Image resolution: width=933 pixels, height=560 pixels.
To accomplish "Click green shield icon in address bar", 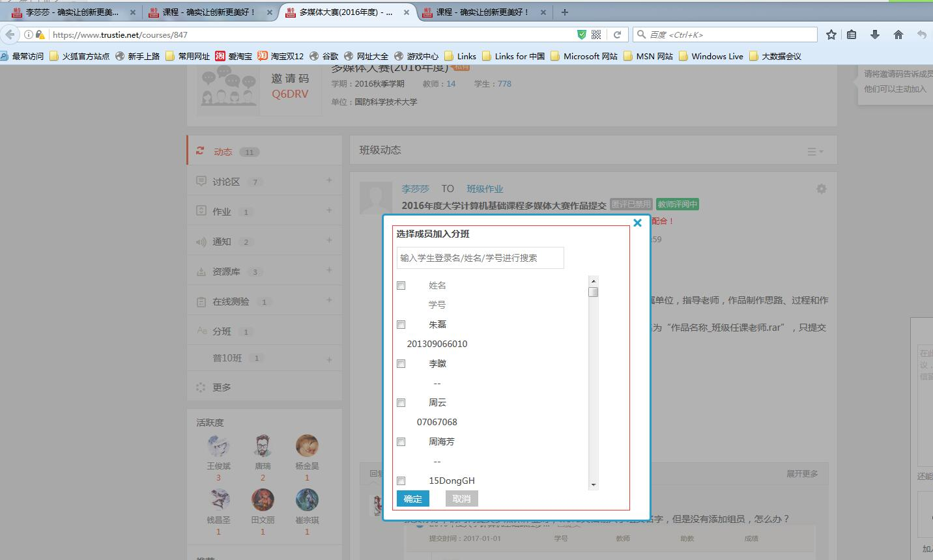I will click(x=581, y=35).
